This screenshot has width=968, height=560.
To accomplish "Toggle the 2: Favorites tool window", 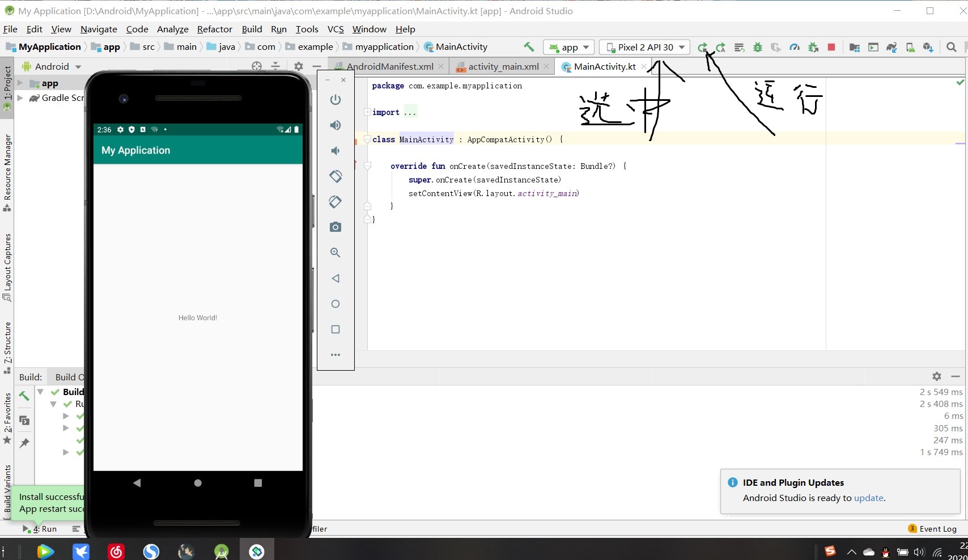I will [x=7, y=418].
